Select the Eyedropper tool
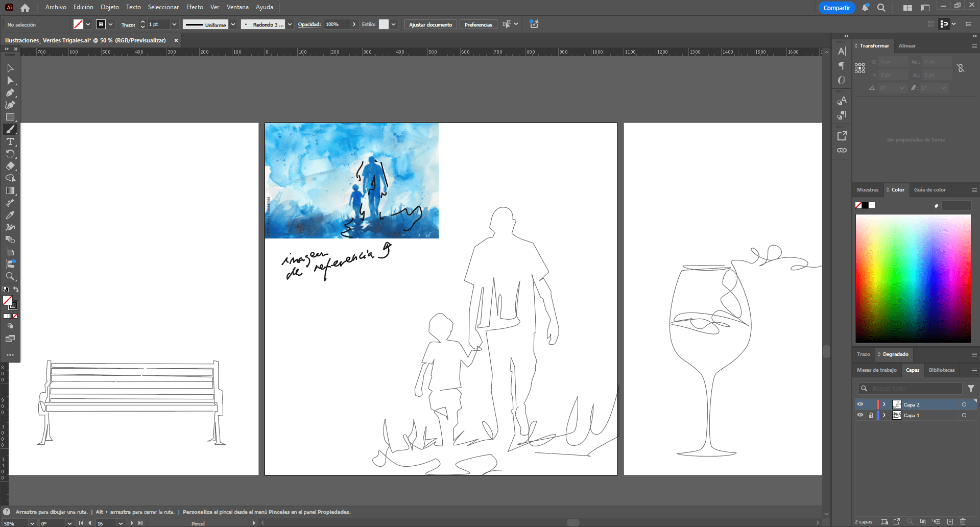Image resolution: width=980 pixels, height=527 pixels. [x=10, y=215]
